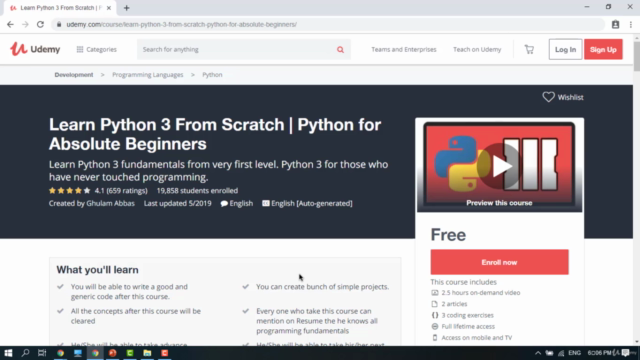The image size is (640, 360).
Task: Click the search magnifier icon
Action: tap(340, 50)
